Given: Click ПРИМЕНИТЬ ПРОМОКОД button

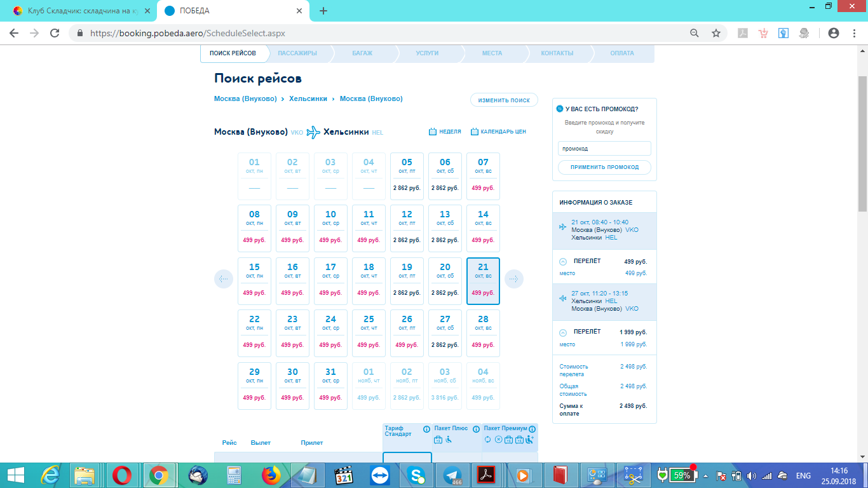Looking at the screenshot, I should pyautogui.click(x=604, y=167).
